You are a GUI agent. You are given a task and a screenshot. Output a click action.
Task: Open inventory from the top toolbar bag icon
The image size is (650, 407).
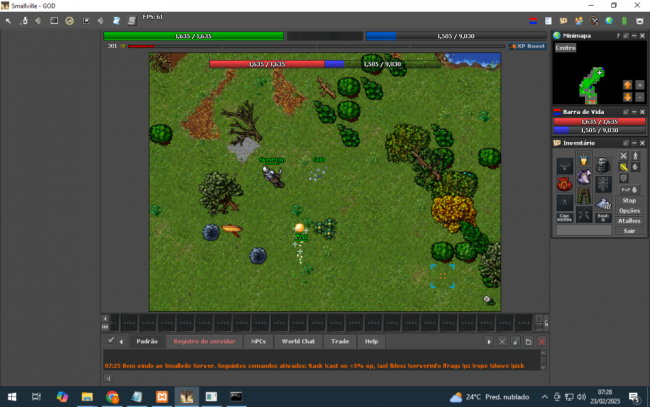[x=563, y=21]
